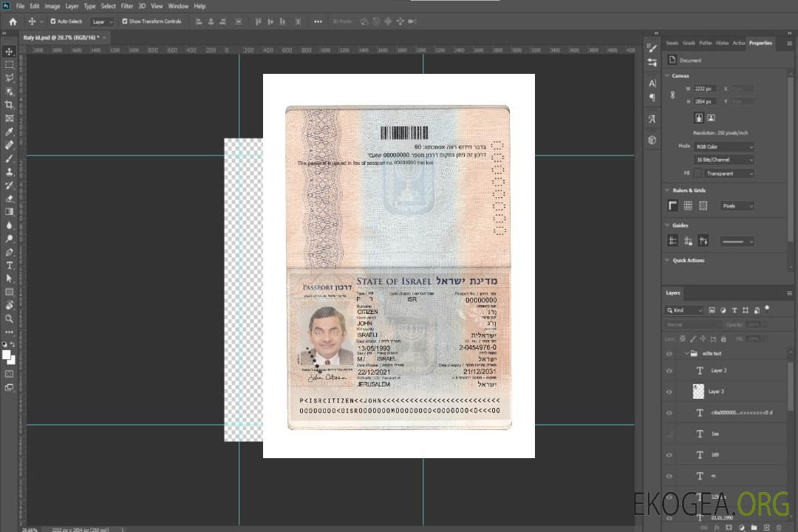Select the Eyedropper tool

[x=9, y=132]
